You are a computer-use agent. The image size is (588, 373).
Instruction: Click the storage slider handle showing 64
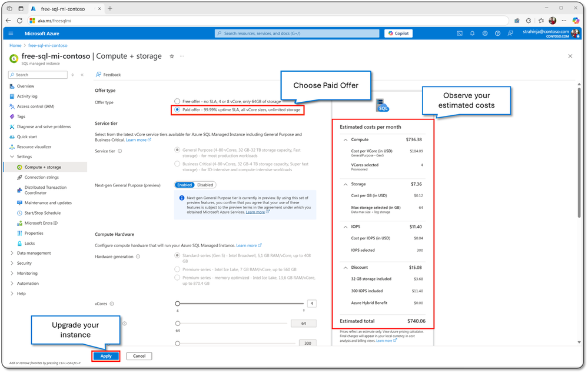point(178,324)
